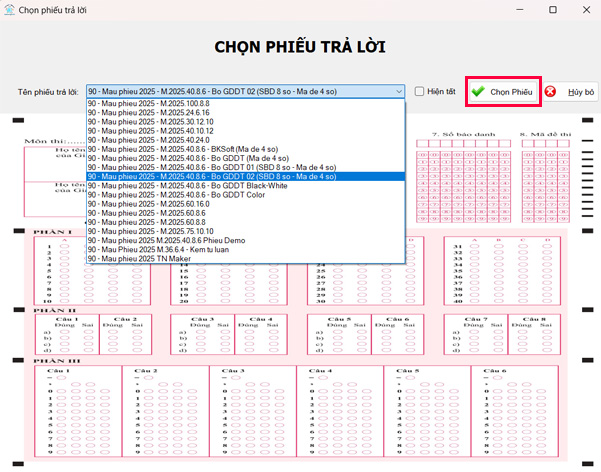Pick the TN Maker template
Viewport: 601px width, 472px height.
click(139, 258)
